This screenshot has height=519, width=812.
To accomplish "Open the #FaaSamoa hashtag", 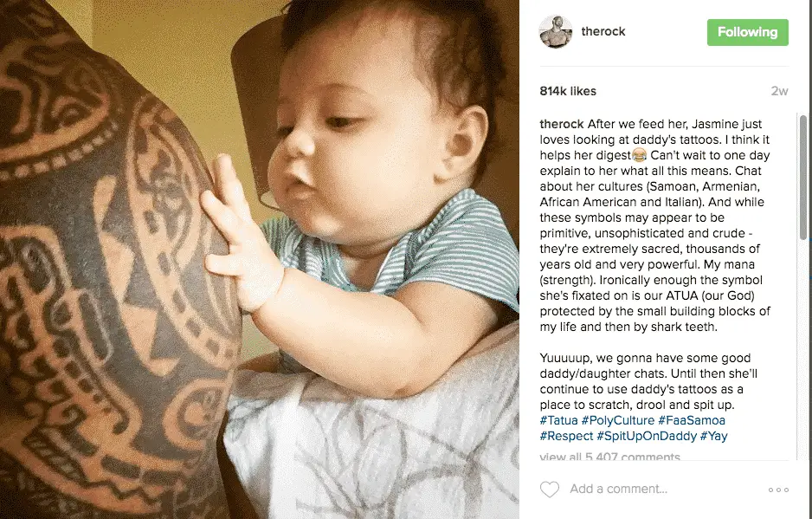I will [692, 420].
